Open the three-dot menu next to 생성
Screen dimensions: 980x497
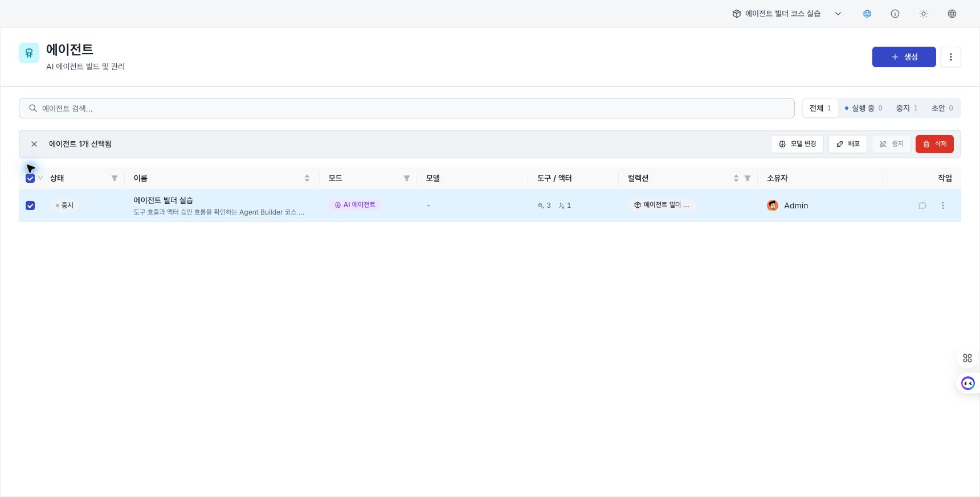[x=951, y=57]
